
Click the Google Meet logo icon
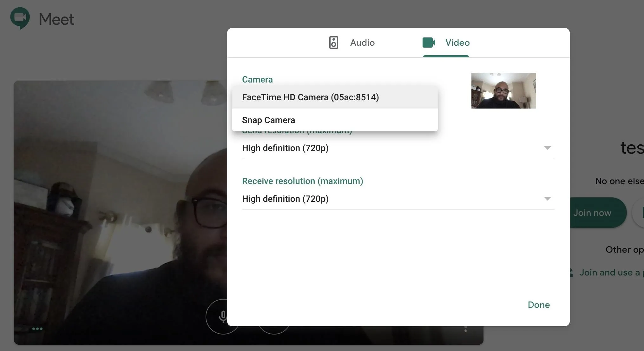pos(20,18)
